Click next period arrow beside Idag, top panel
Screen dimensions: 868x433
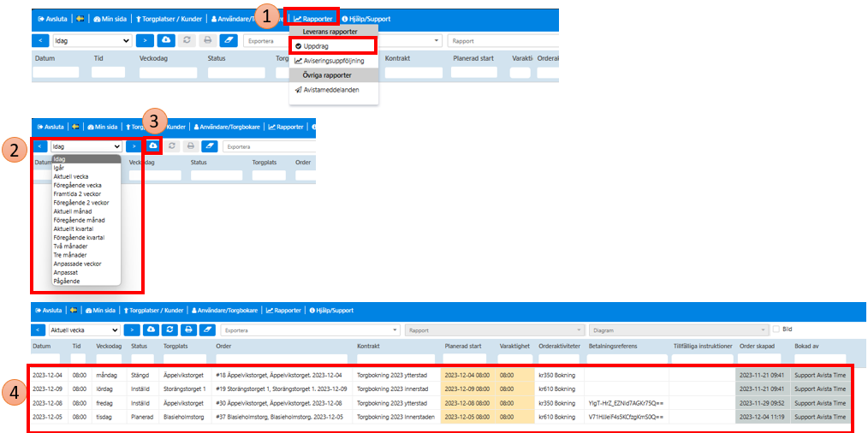coord(145,40)
